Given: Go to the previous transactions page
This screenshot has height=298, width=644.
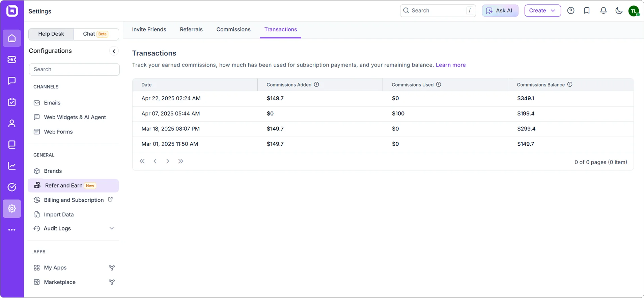Looking at the screenshot, I should coord(155,161).
